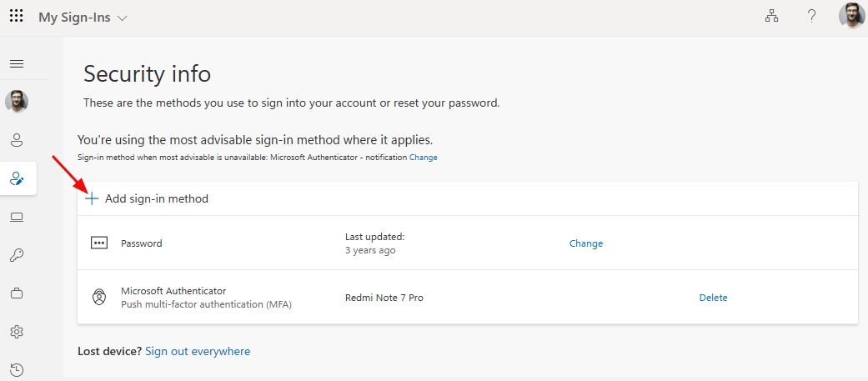Open the app launcher grid icon

(17, 17)
